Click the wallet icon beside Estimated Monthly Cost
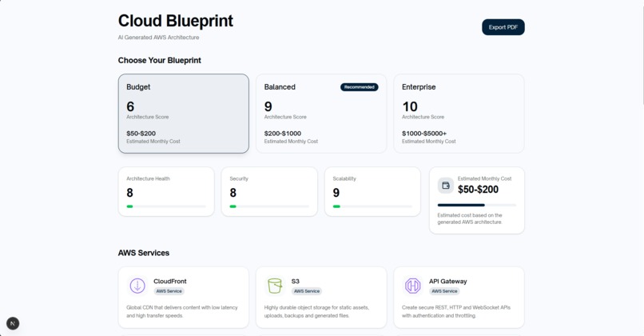Image resolution: width=644 pixels, height=336 pixels. point(446,186)
